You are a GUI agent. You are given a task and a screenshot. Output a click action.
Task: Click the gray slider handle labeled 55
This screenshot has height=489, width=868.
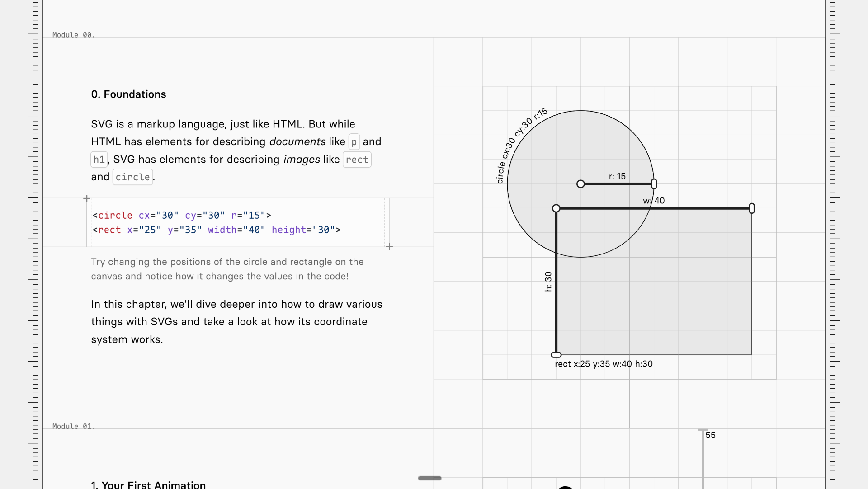703,430
